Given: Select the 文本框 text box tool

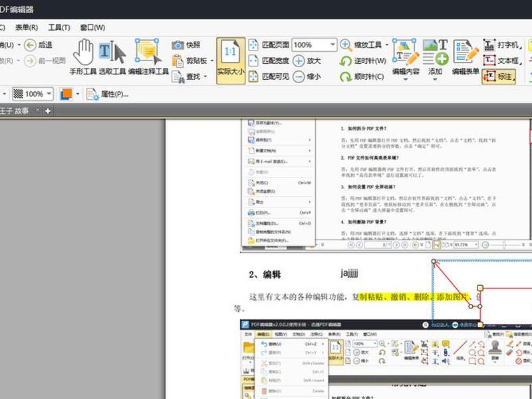Looking at the screenshot, I should (x=501, y=61).
